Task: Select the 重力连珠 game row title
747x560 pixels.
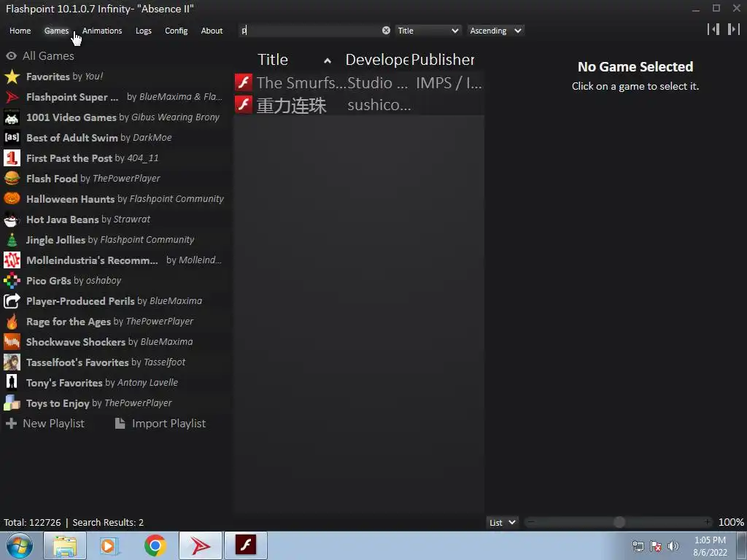Action: 292,105
